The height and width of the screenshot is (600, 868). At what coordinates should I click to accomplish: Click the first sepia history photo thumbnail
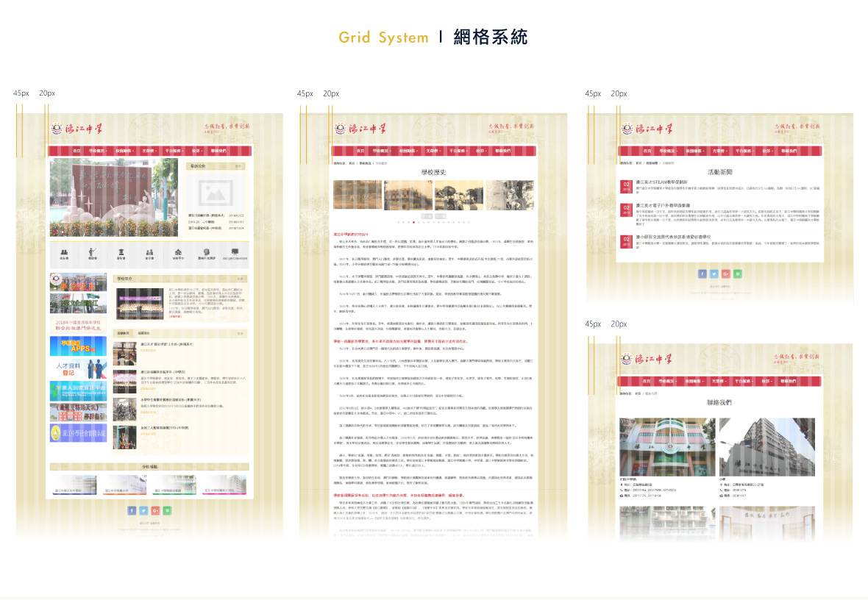point(357,195)
